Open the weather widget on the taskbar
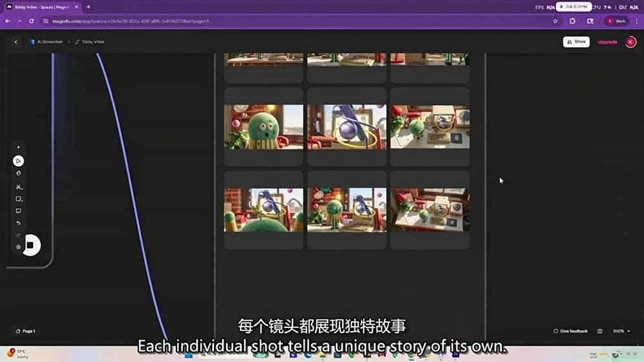Image resolution: width=644 pixels, height=362 pixels. coord(18,354)
